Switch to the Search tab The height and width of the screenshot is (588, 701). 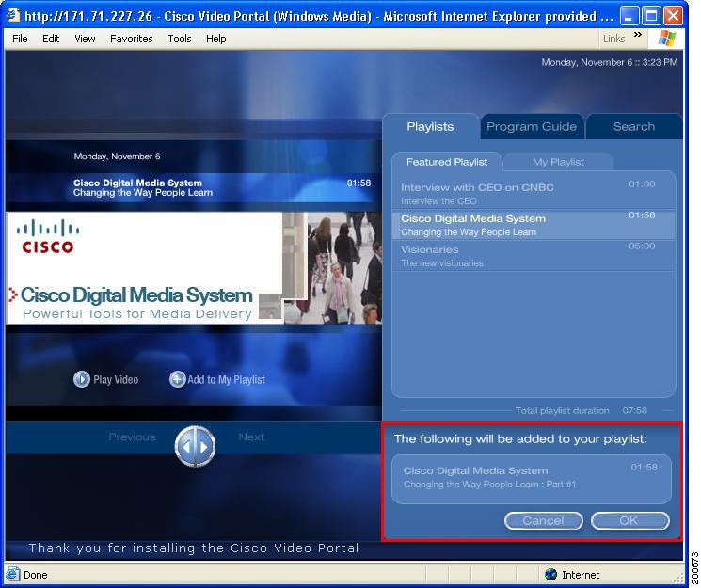633,127
